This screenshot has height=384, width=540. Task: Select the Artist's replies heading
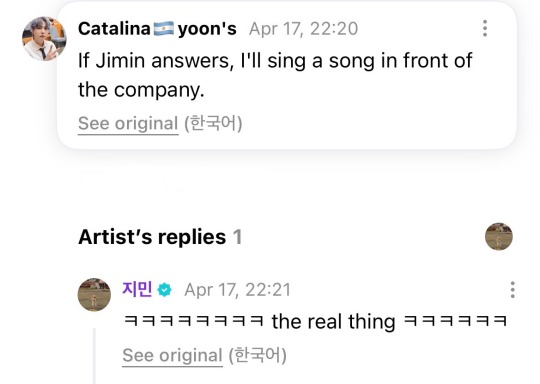(x=152, y=237)
